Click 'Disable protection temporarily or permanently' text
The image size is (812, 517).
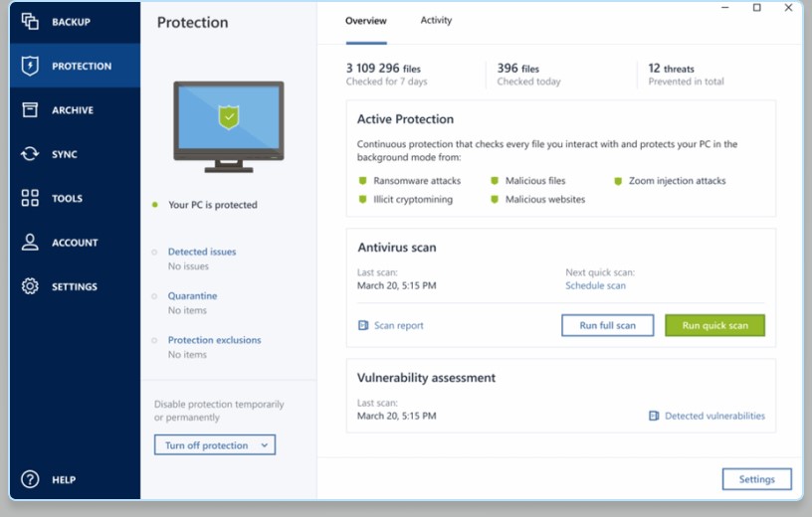tap(219, 411)
